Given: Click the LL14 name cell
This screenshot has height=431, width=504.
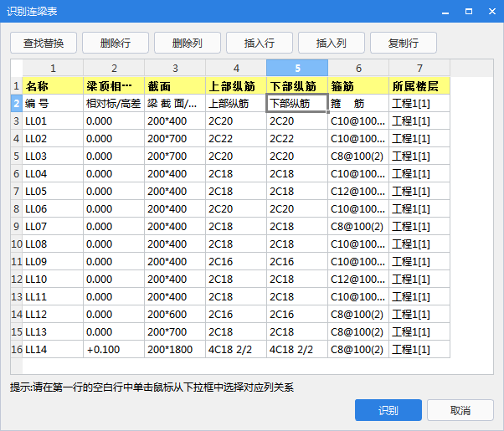Looking at the screenshot, I should (x=53, y=349).
